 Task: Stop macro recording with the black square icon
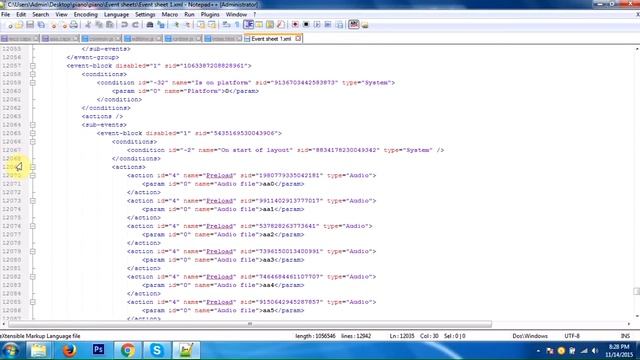click(x=306, y=25)
